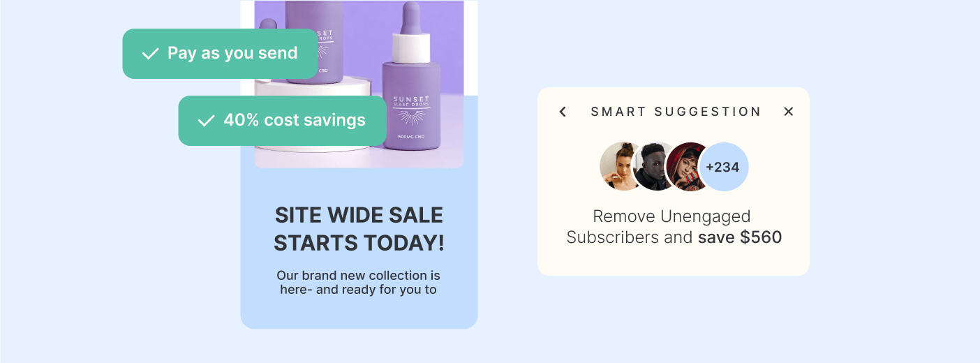Click the save $560 bold text
Viewport: 980px width, 363px height.
pos(740,237)
